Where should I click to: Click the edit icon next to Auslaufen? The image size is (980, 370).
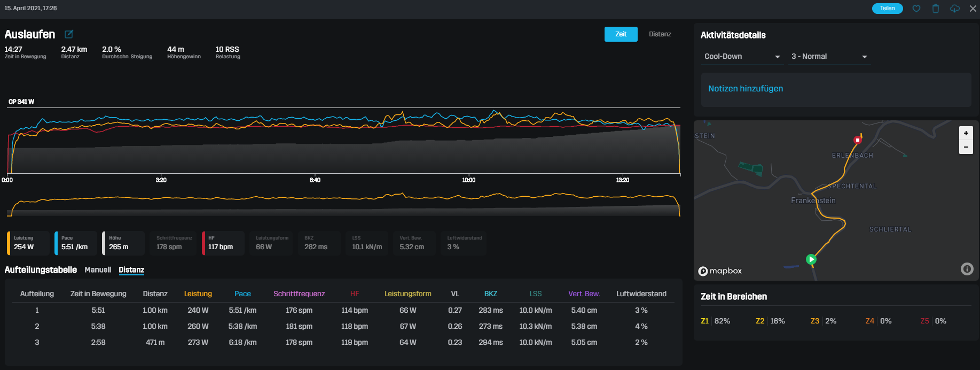(69, 34)
